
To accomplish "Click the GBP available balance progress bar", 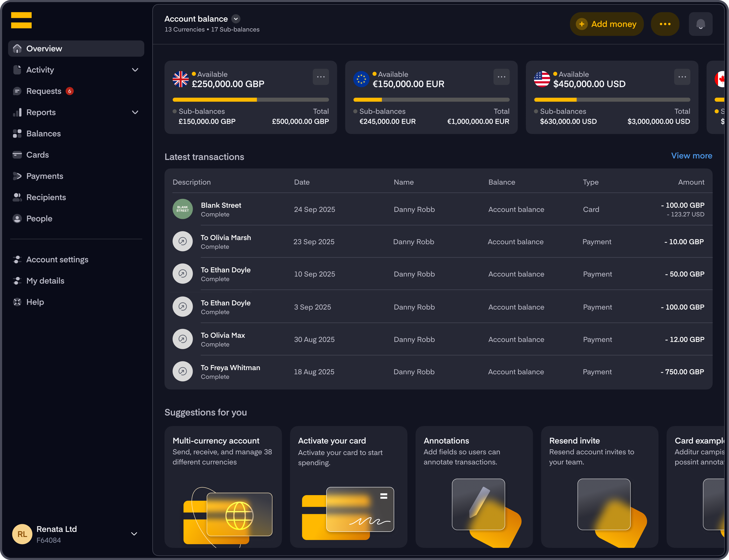I will click(x=250, y=100).
